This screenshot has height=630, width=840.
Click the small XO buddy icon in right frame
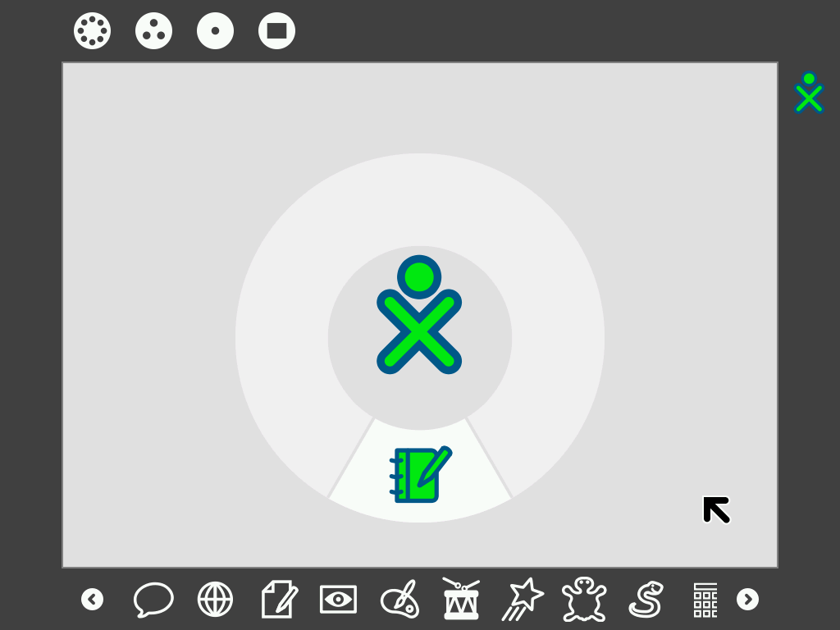809,93
